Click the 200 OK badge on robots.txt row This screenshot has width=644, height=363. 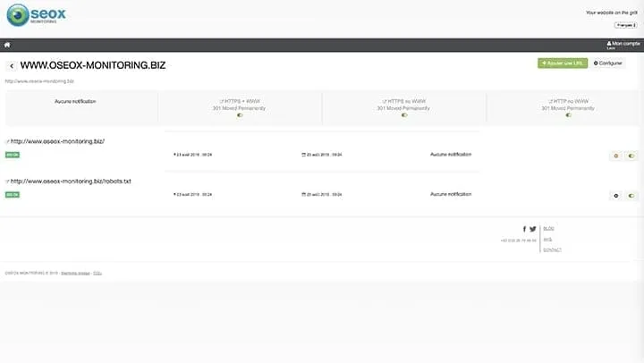[x=13, y=195]
